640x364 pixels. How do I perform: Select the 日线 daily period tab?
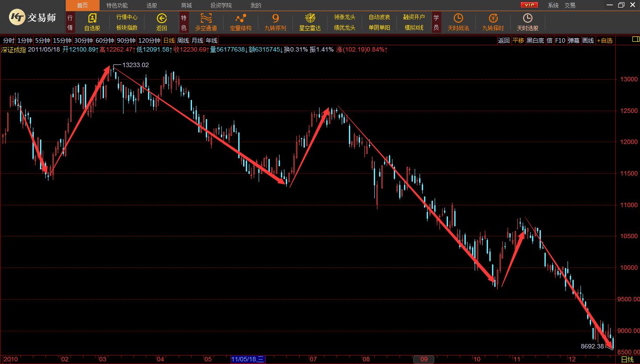(x=169, y=40)
